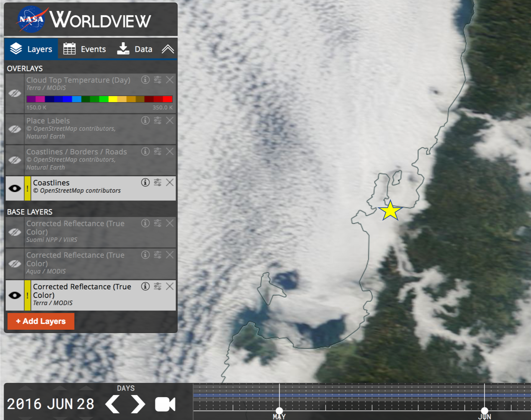This screenshot has width=531, height=420.
Task: Remove Coastlines / Borders / Roads layer
Action: point(170,151)
